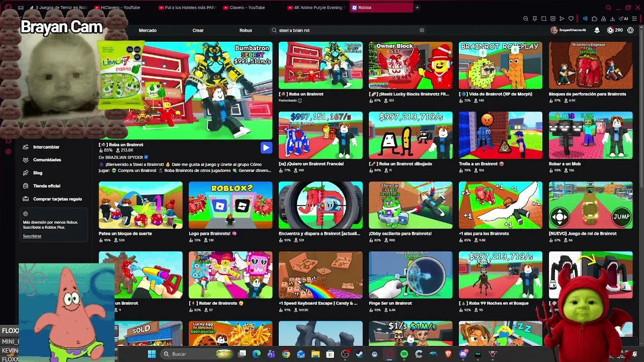This screenshot has height=362, width=644.
Task: Open Roba 99 Noches en el Bosque game
Action: [501, 275]
